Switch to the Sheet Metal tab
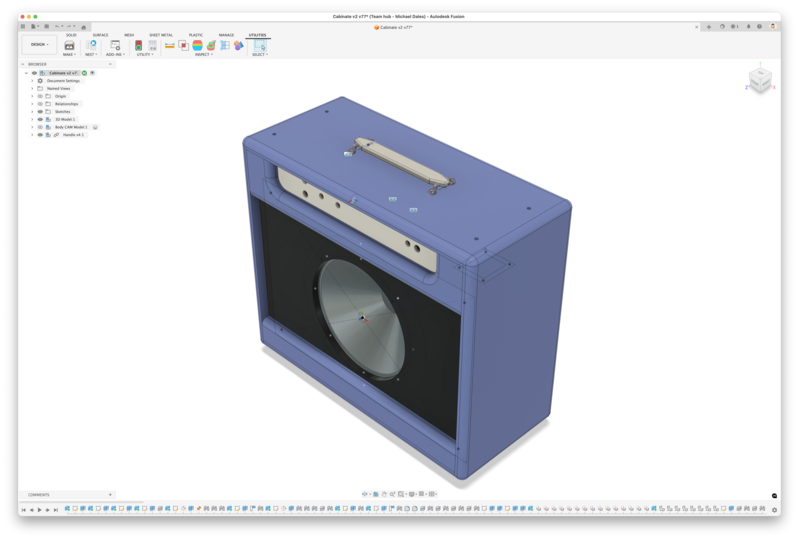Image resolution: width=799 pixels, height=540 pixels. [x=161, y=35]
